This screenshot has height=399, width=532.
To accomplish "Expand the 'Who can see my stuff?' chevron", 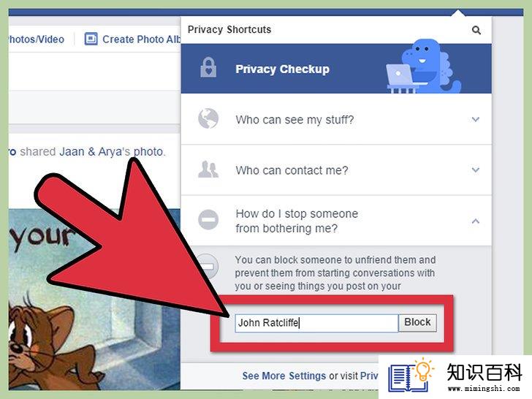I will pyautogui.click(x=476, y=119).
